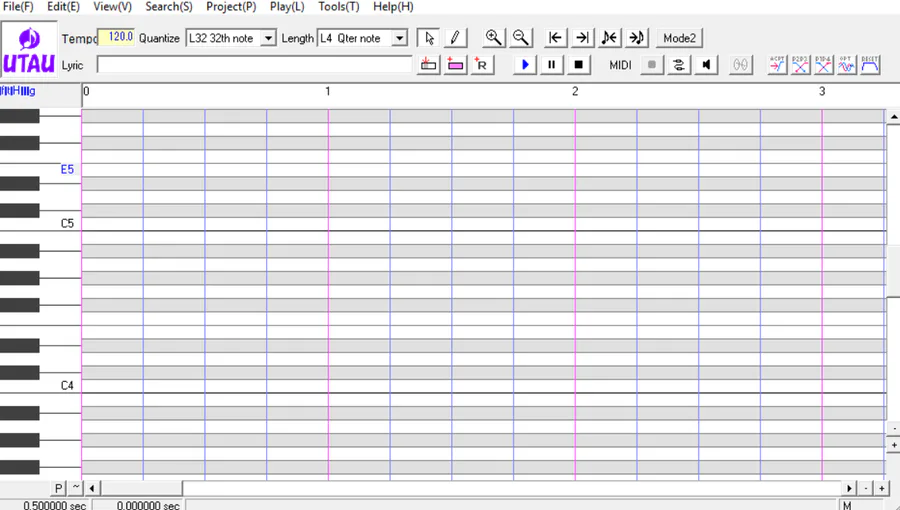Select the pencil draw tool
Viewport: 900px width, 510px height.
point(455,38)
